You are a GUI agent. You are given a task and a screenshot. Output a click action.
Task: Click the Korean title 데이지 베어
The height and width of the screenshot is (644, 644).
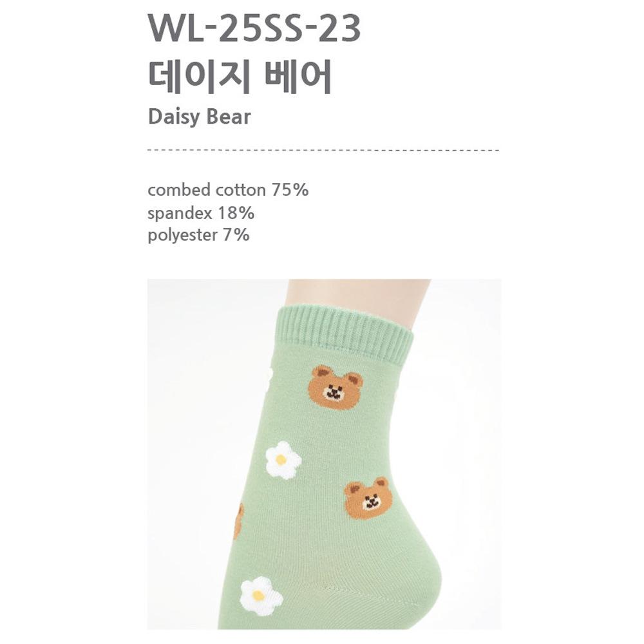click(x=240, y=77)
